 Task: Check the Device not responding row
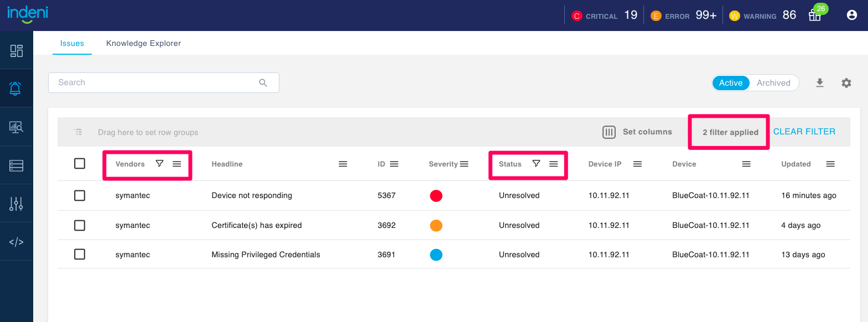click(80, 196)
